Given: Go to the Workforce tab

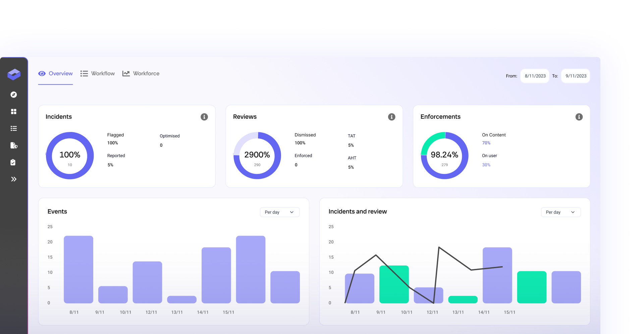Looking at the screenshot, I should click(x=141, y=74).
